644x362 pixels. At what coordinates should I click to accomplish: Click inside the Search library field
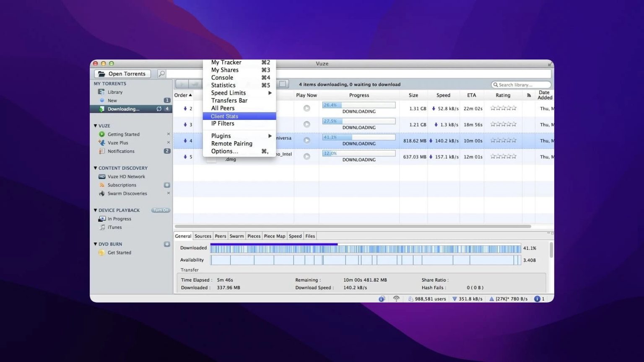(521, 84)
